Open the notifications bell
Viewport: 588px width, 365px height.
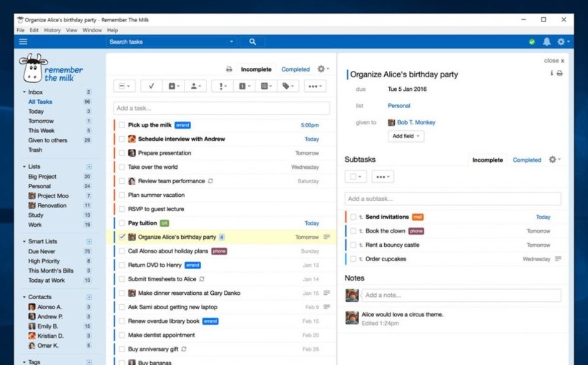pyautogui.click(x=547, y=42)
